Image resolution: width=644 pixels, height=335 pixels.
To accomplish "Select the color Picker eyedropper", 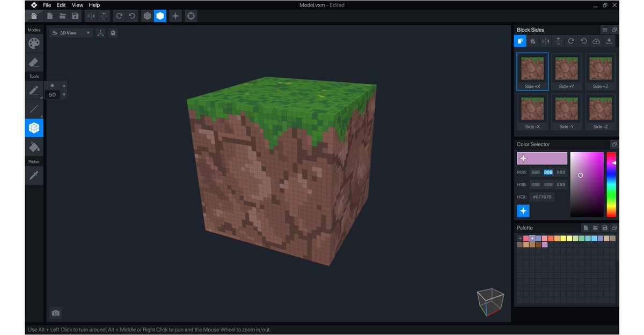I will pyautogui.click(x=34, y=175).
